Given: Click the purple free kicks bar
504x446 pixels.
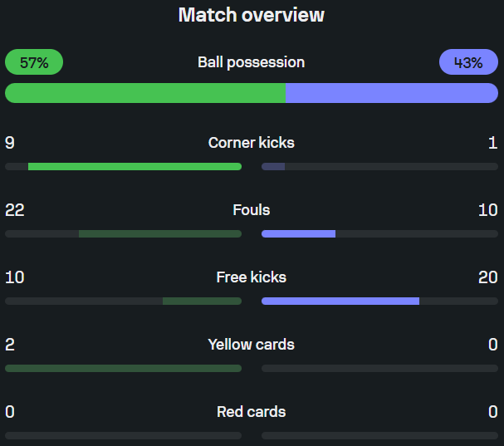Looking at the screenshot, I should click(x=340, y=301).
